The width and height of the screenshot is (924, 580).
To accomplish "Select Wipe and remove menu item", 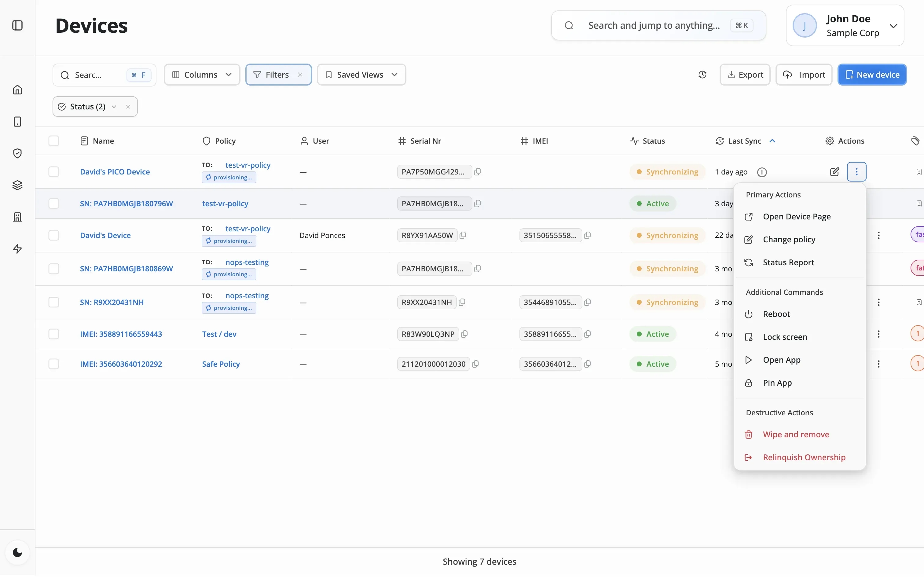I will [x=796, y=435].
